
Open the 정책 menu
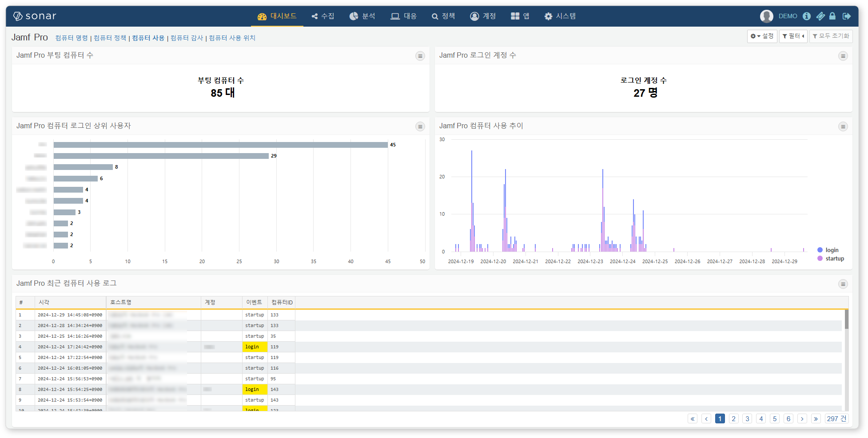point(443,16)
